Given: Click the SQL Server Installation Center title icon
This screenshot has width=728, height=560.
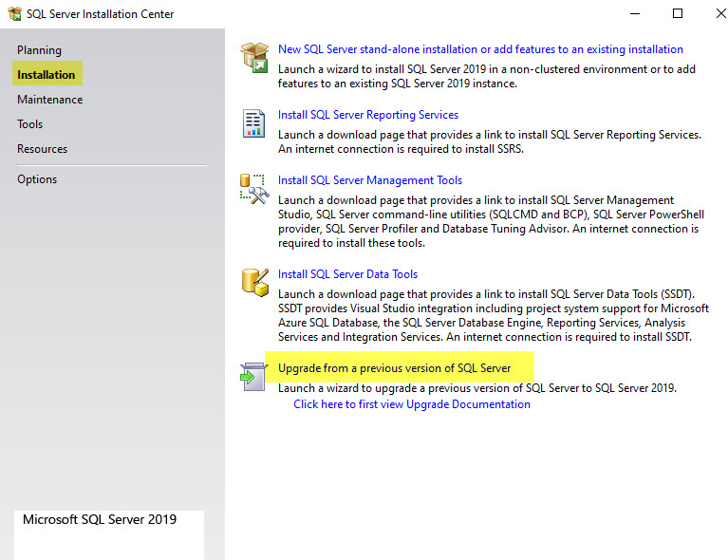Looking at the screenshot, I should [x=15, y=14].
